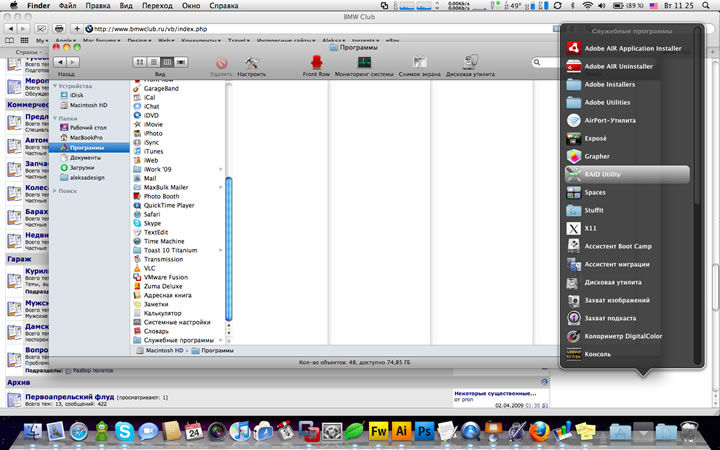Collapse the Папки sidebar section
Image resolution: width=720 pixels, height=450 pixels.
pos(55,118)
